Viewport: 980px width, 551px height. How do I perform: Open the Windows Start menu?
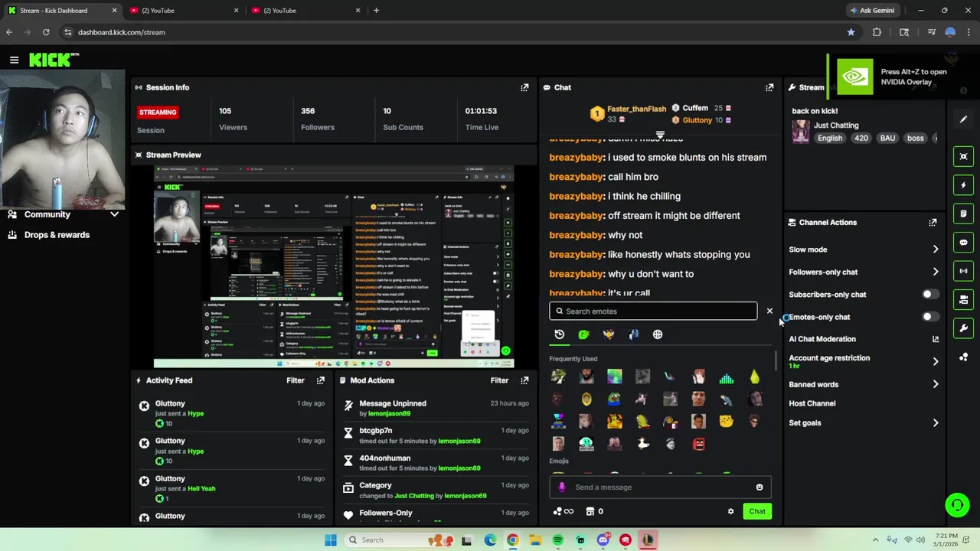point(330,540)
